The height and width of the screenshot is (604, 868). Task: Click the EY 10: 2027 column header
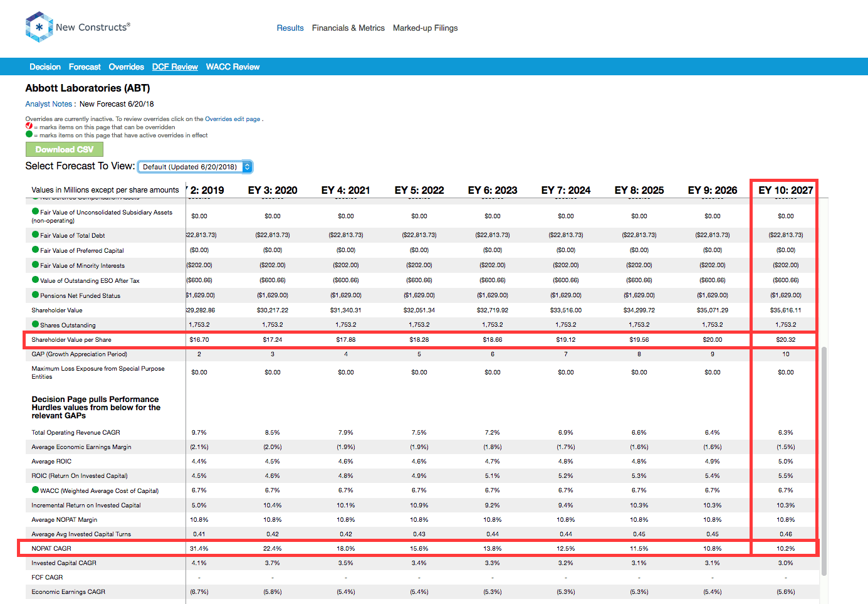click(x=786, y=190)
